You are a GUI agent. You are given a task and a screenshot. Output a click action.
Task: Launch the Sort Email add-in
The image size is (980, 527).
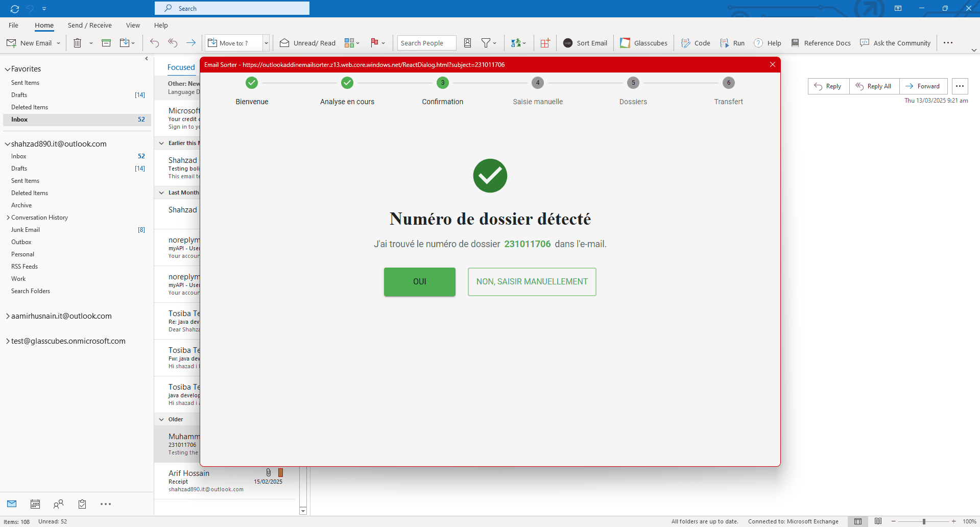tap(585, 43)
